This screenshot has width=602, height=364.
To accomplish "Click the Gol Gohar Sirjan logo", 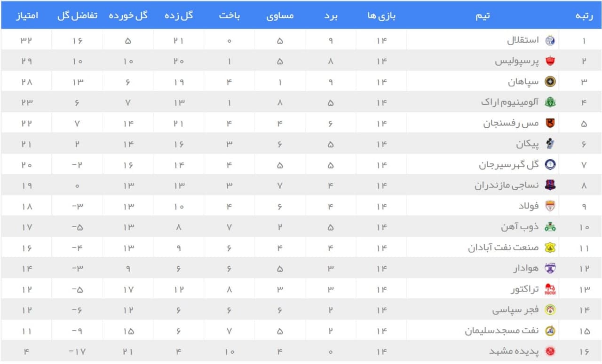I will [550, 165].
